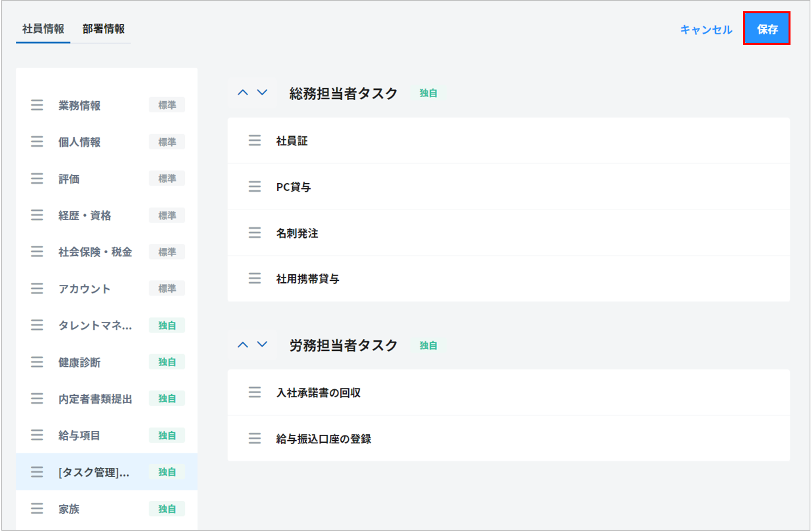Click drag handle beside 入社承諾書の回収

point(254,393)
